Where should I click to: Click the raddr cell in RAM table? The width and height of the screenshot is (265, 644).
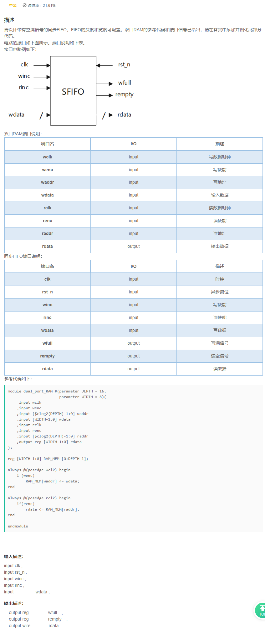[x=48, y=233]
